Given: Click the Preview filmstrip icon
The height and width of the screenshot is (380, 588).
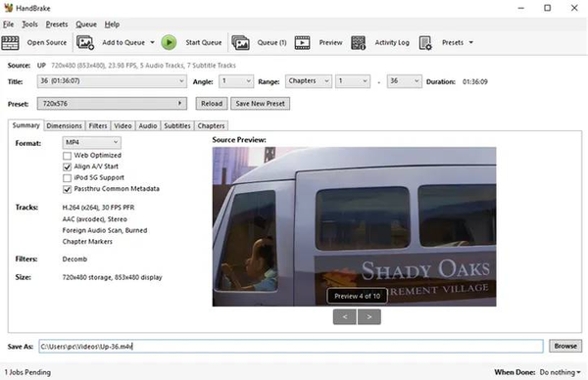Looking at the screenshot, I should pos(302,43).
